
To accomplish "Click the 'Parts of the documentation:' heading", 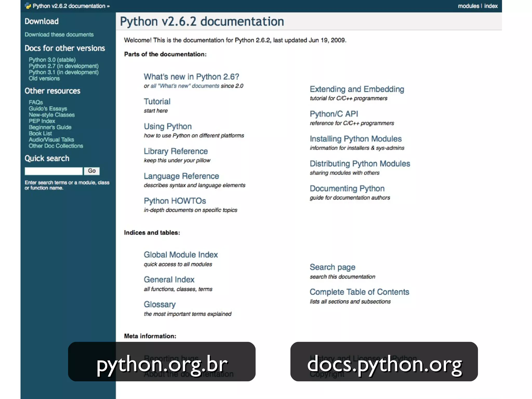I will pyautogui.click(x=165, y=54).
